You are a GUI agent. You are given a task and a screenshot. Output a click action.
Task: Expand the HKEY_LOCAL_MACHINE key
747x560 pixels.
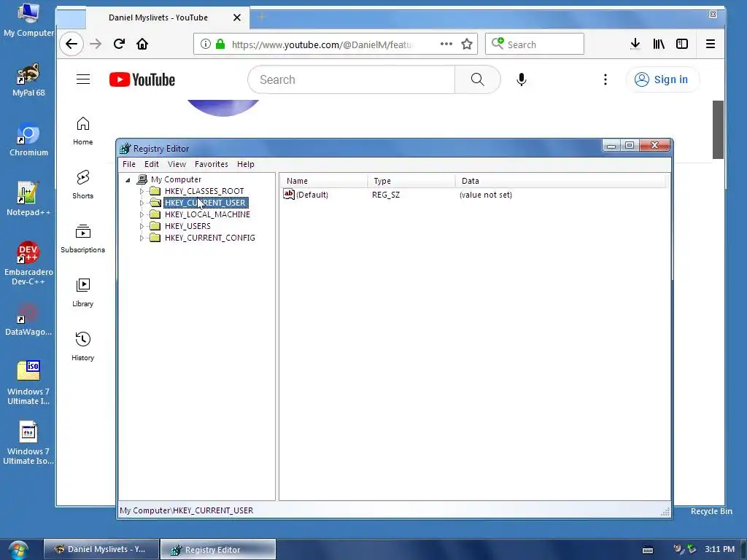coord(142,215)
